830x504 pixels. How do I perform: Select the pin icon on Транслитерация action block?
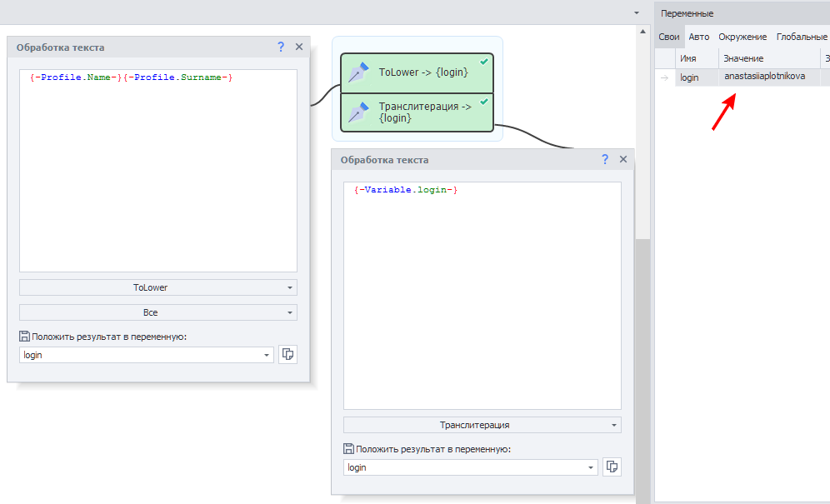pos(358,112)
